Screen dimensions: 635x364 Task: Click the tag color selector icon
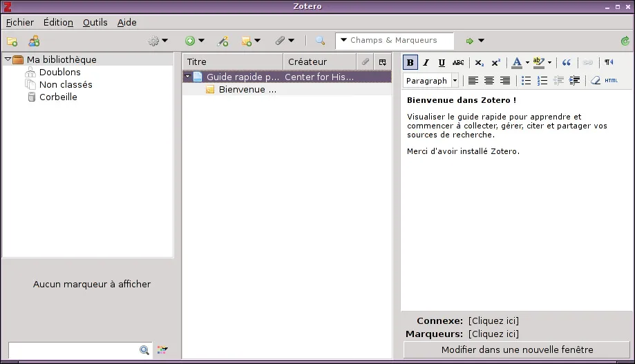pos(162,350)
